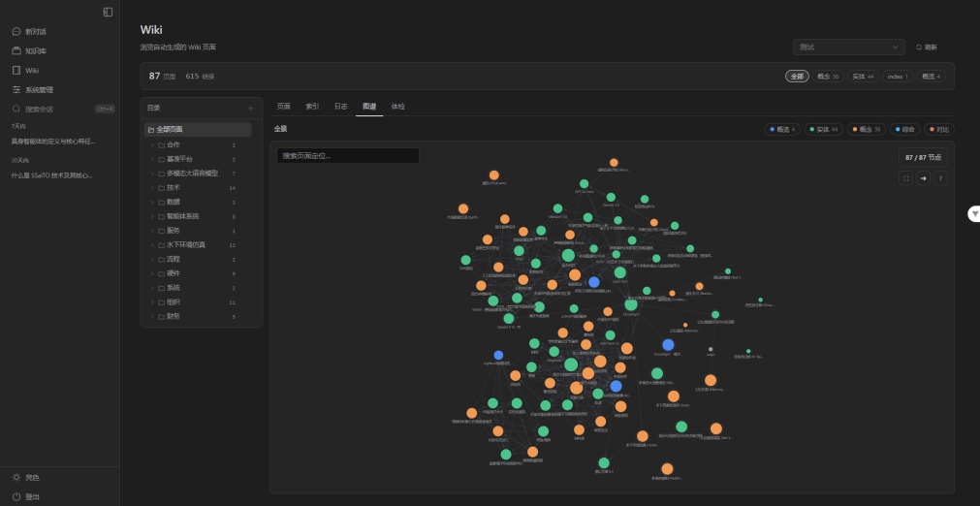Select the DeepSeek graph node
This screenshot has width=980, height=506.
[553, 352]
